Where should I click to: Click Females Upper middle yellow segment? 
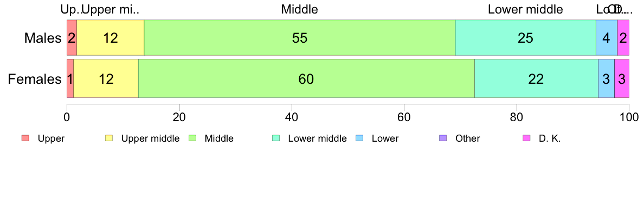(x=106, y=78)
